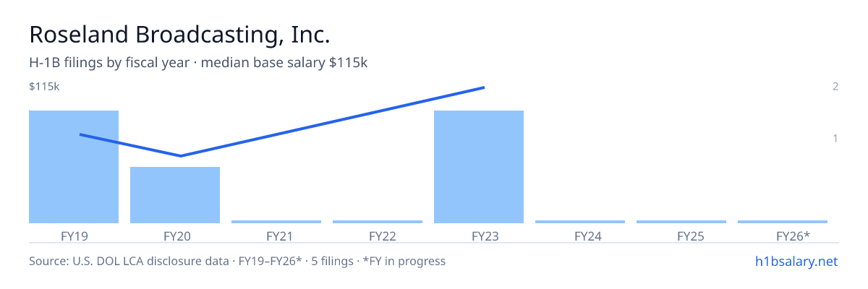Click the right axis value 2
The image size is (868, 289).
[835, 87]
